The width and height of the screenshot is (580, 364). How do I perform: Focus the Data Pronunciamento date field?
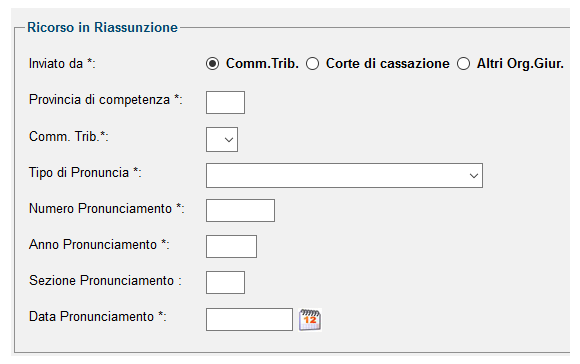click(249, 319)
